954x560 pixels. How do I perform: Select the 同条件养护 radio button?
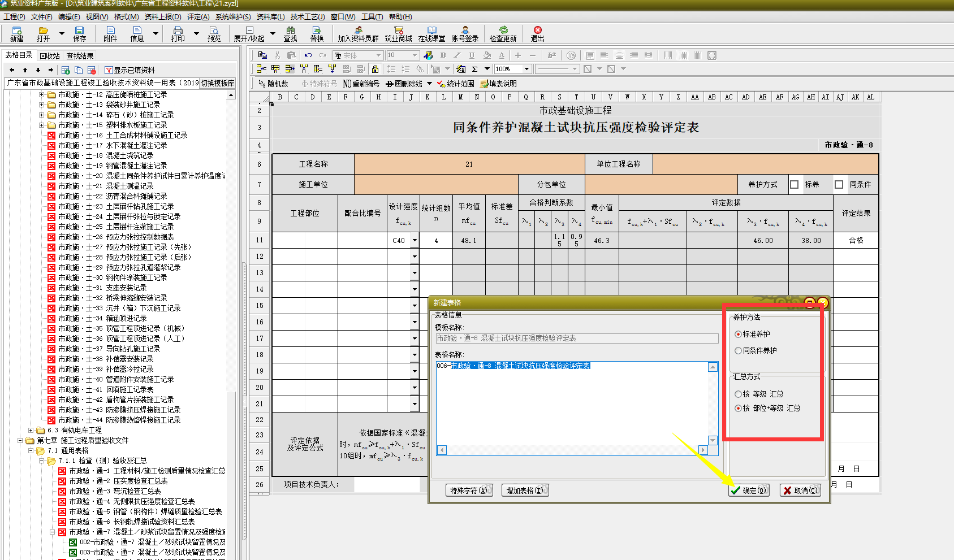click(x=738, y=351)
